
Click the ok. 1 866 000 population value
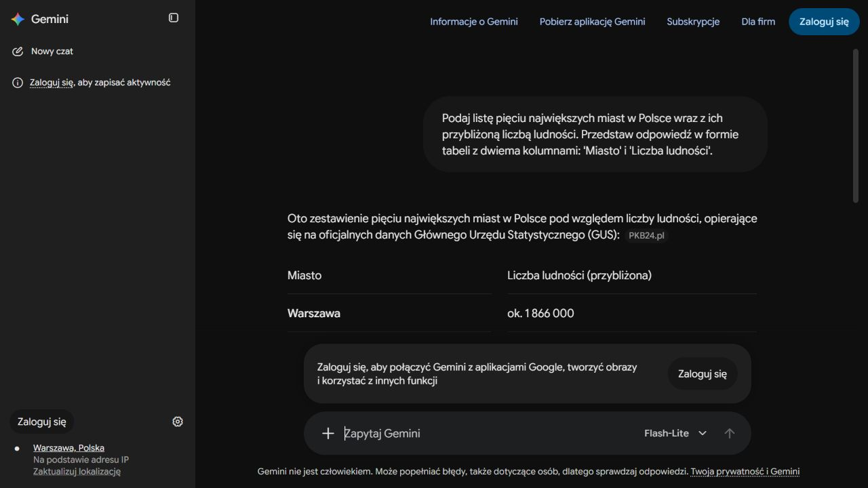pyautogui.click(x=540, y=313)
